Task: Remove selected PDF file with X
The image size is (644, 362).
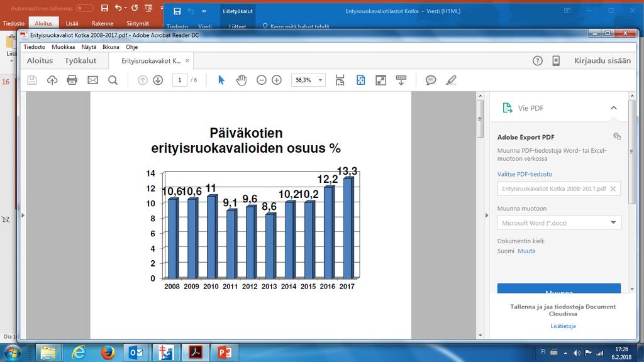Action: 613,189
